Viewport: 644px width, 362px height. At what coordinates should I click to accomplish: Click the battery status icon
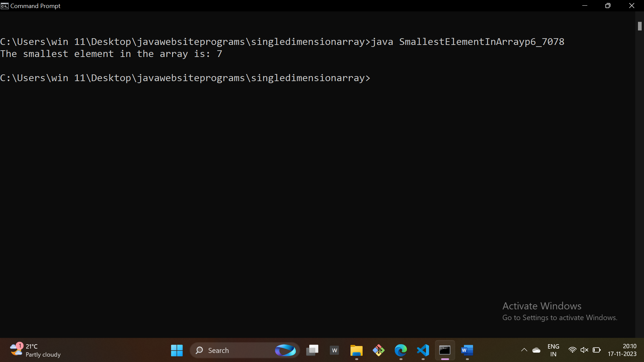pyautogui.click(x=596, y=350)
